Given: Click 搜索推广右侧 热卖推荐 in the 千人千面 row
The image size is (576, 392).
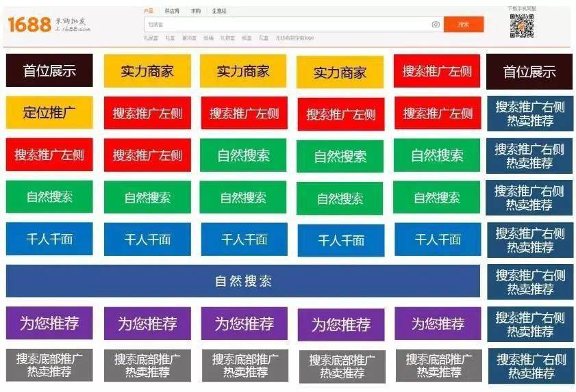Looking at the screenshot, I should tap(530, 240).
